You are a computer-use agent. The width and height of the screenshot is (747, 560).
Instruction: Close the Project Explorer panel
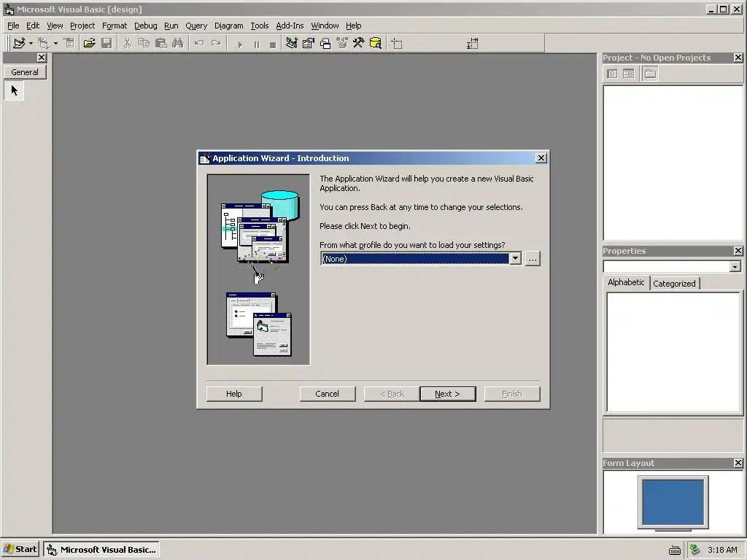(738, 58)
